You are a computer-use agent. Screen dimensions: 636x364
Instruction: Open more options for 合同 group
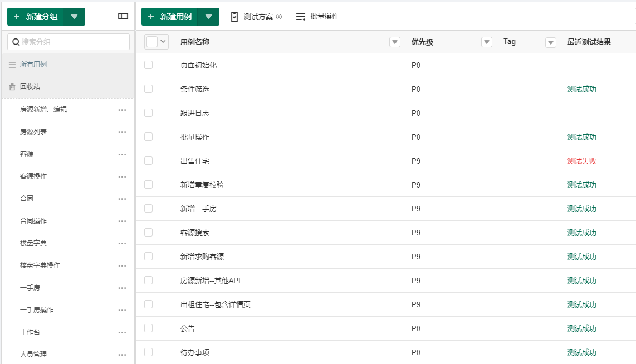pyautogui.click(x=122, y=199)
